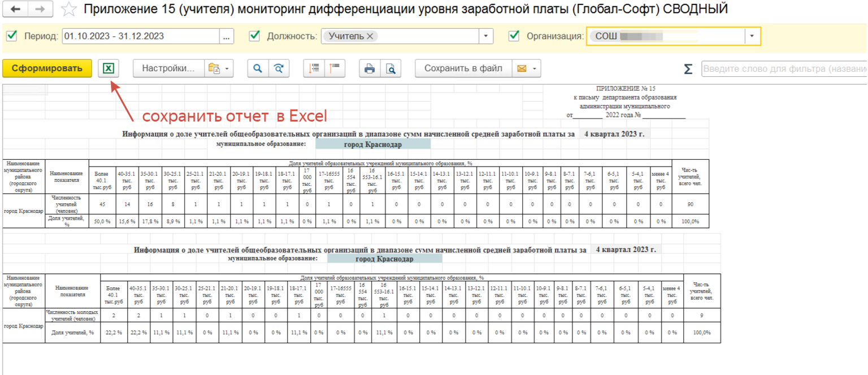This screenshot has width=868, height=375.
Task: Click the Сохранить в файл button
Action: (463, 68)
